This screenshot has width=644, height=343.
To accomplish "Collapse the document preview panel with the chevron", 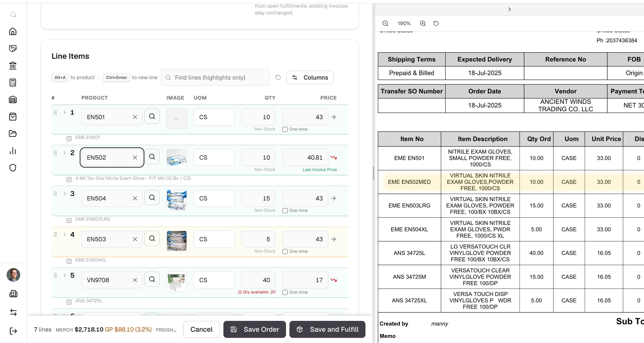I will click(509, 10).
